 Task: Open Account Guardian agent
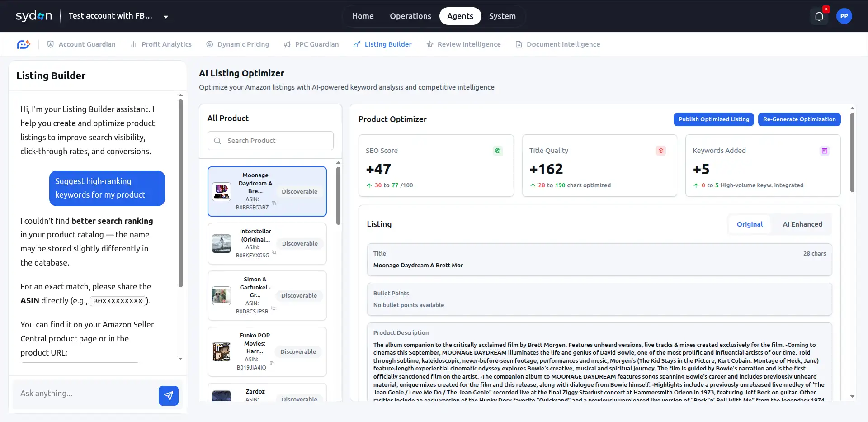pyautogui.click(x=81, y=44)
